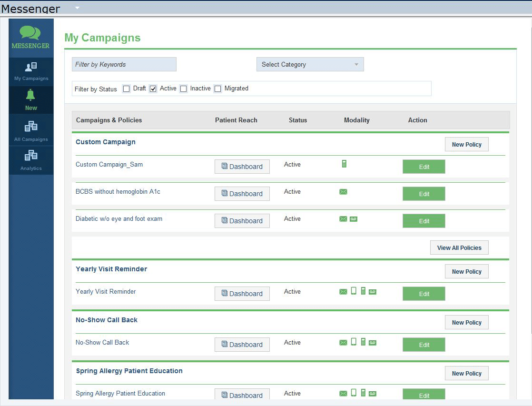Enable the Inactive status filter checkbox
Screen dimensions: 532x406
pos(184,89)
